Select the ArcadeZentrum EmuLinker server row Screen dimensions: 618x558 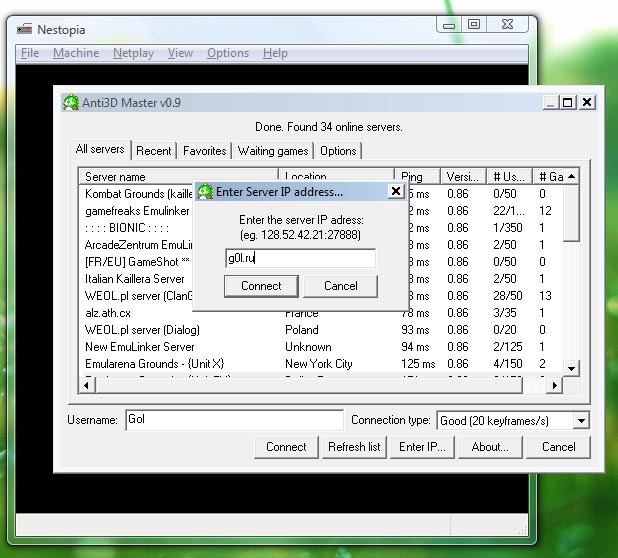[321, 245]
